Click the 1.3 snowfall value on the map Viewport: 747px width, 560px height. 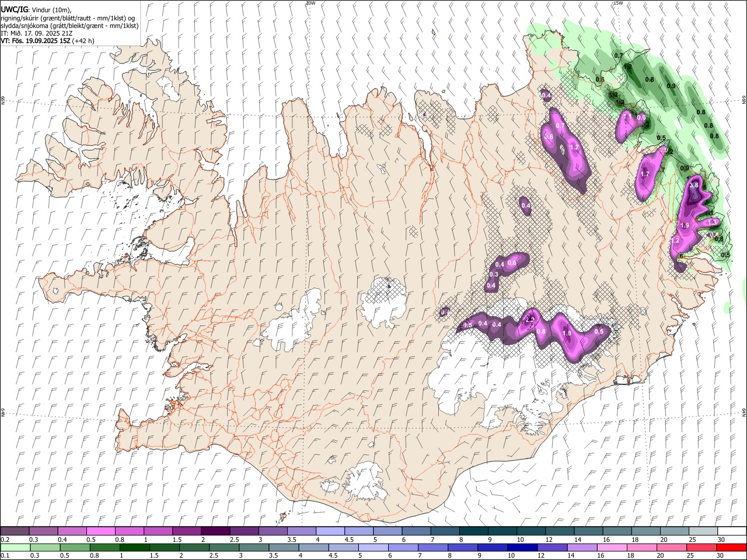point(712,222)
